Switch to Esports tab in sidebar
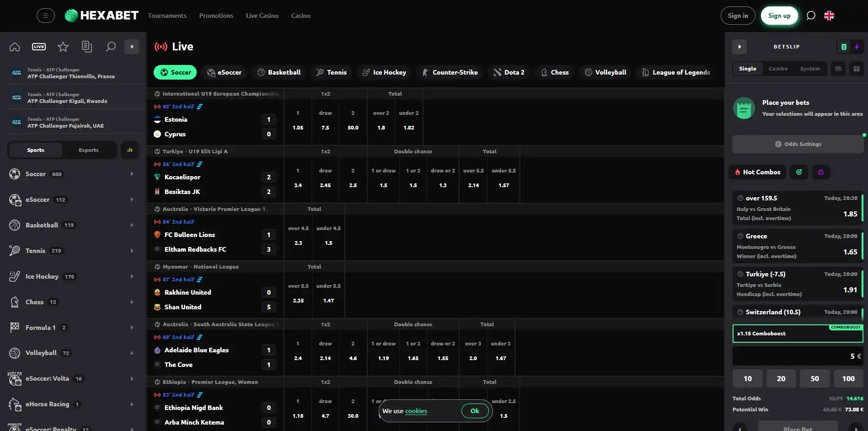Viewport: 868px width, 431px height. [x=89, y=150]
